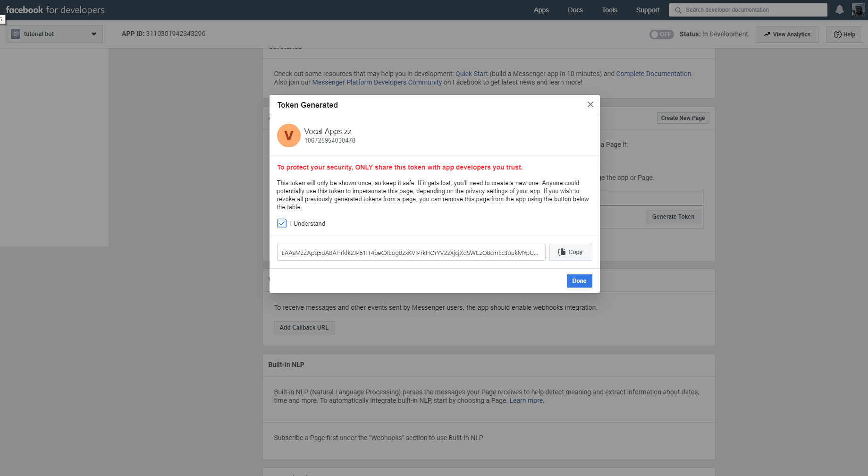Click the search magnifier icon
This screenshot has width=868, height=476.
tap(678, 10)
